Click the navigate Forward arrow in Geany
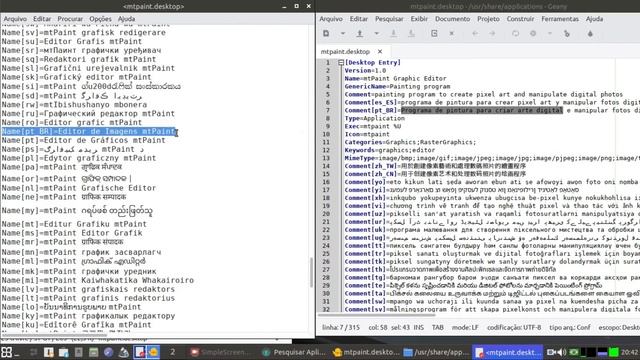 (492, 33)
